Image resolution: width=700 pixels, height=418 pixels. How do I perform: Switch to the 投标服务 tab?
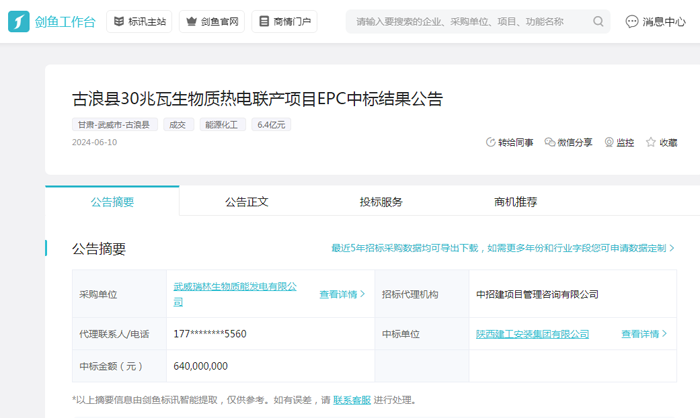click(x=381, y=202)
